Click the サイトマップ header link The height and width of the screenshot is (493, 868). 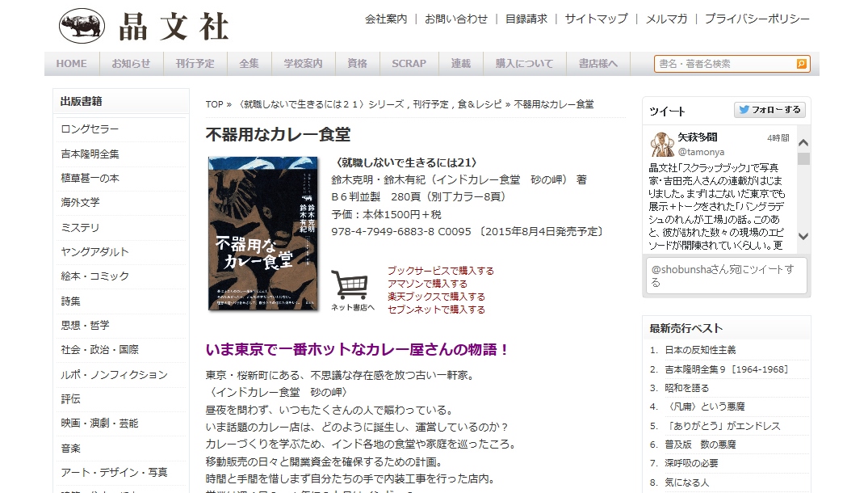[596, 19]
